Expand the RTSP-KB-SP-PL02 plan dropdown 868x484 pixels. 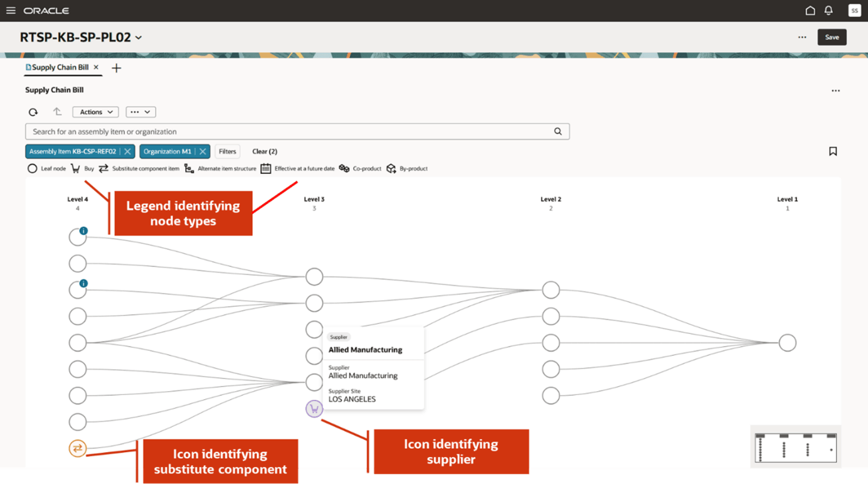(x=139, y=38)
